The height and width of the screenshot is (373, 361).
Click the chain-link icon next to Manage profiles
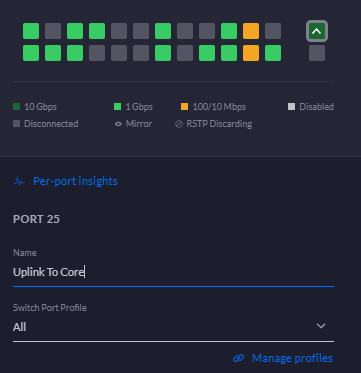point(238,358)
